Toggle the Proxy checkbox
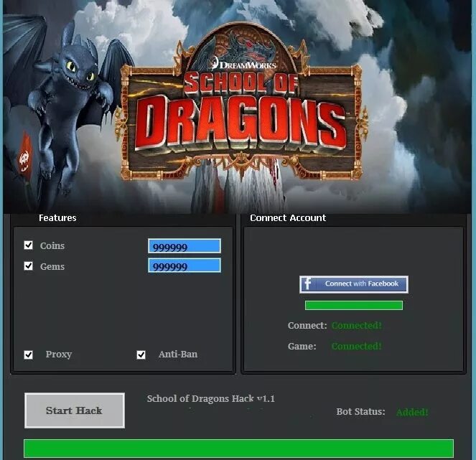Image resolution: width=476 pixels, height=460 pixels. click(28, 355)
